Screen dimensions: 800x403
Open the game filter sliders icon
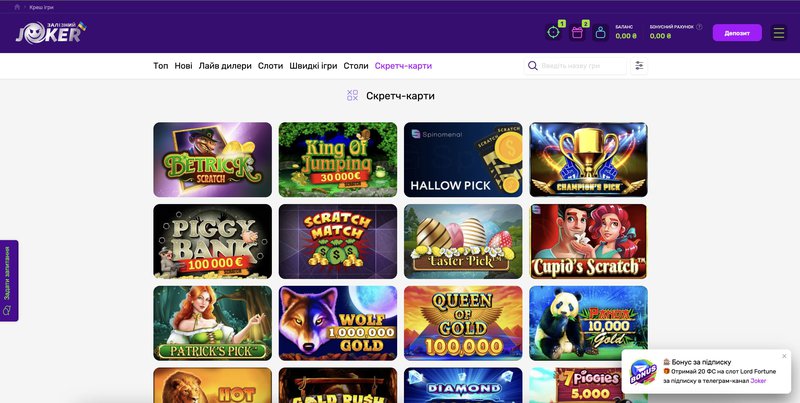(x=639, y=66)
